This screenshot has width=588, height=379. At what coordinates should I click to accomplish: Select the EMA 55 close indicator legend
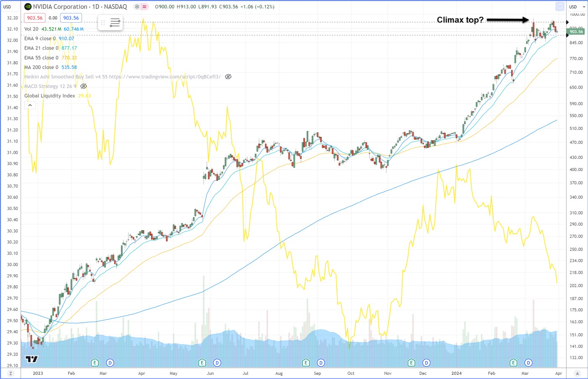coord(41,58)
